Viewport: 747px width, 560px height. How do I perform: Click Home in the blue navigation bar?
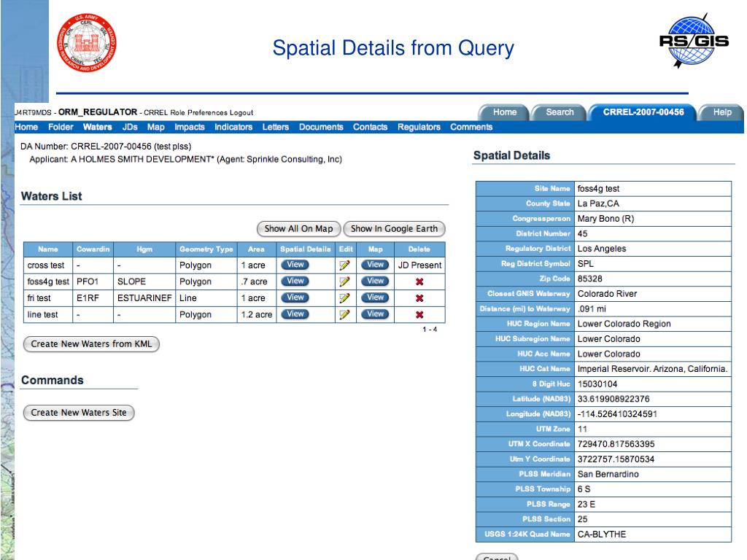point(26,127)
